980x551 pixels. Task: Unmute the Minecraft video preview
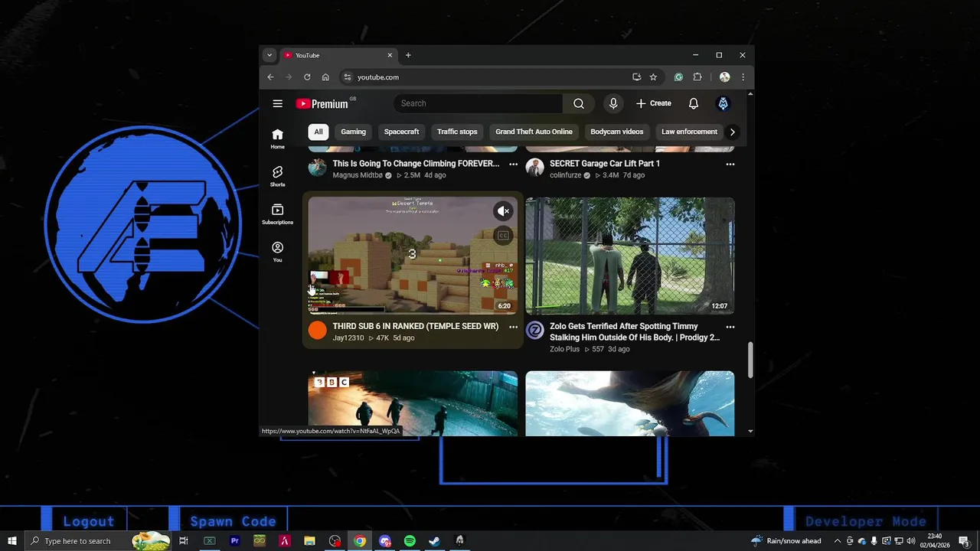tap(503, 211)
